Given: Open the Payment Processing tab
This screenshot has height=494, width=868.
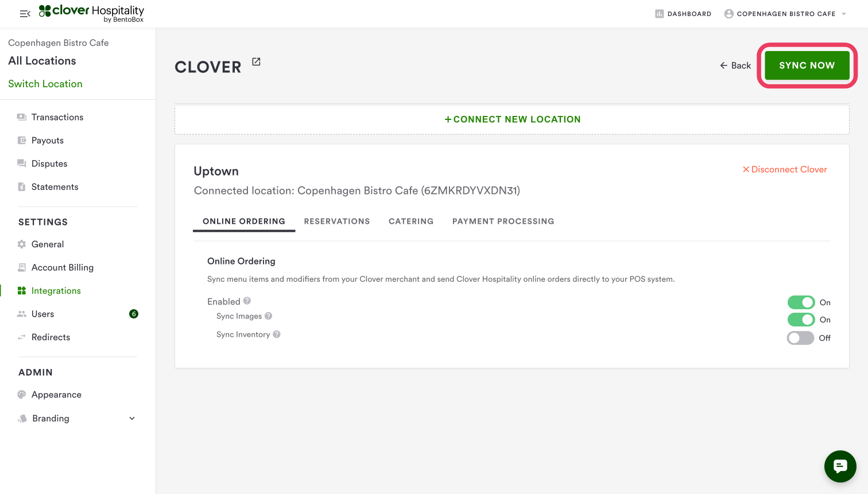Looking at the screenshot, I should pyautogui.click(x=503, y=221).
